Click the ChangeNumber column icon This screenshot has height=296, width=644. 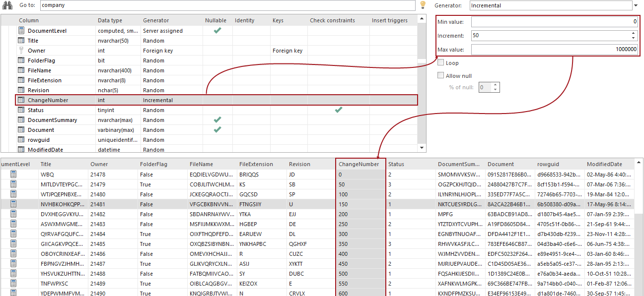coord(21,100)
